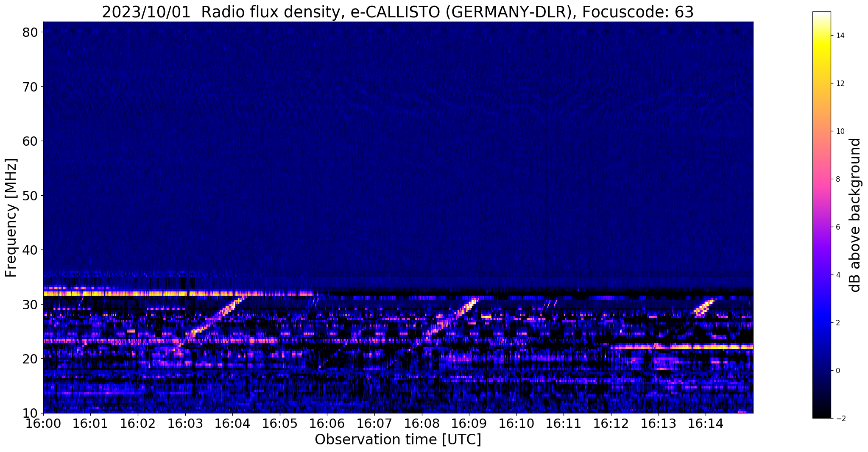Click the colorbar tick label −2

tap(840, 419)
